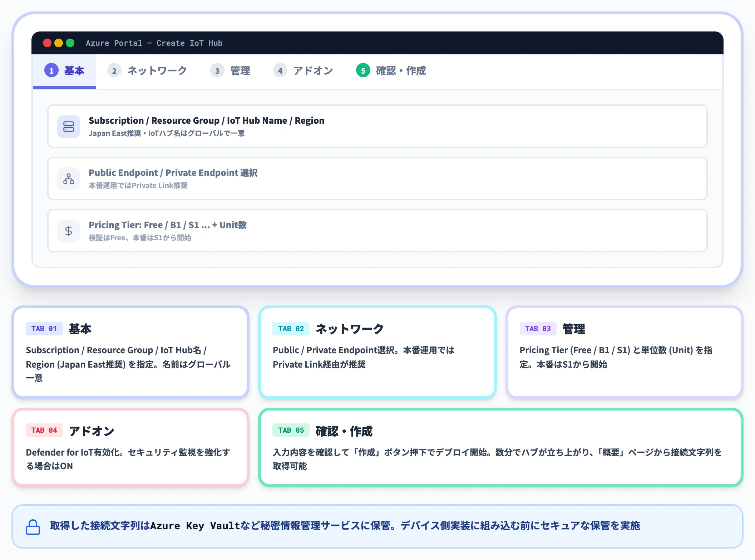Click the dollar sign Pricing Tier icon
This screenshot has width=755, height=560.
(69, 231)
